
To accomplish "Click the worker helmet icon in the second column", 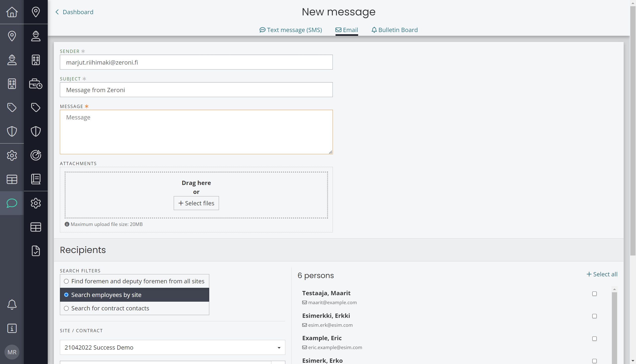I will pyautogui.click(x=36, y=36).
